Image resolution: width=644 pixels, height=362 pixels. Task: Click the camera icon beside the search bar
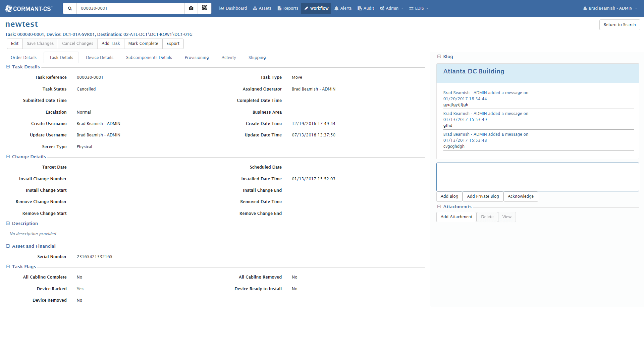point(191,8)
